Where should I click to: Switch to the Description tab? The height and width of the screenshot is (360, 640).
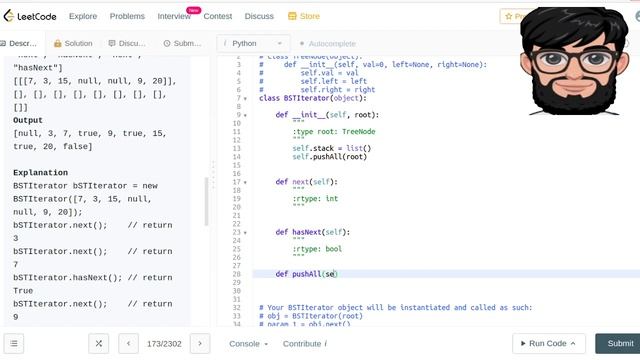pyautogui.click(x=19, y=43)
